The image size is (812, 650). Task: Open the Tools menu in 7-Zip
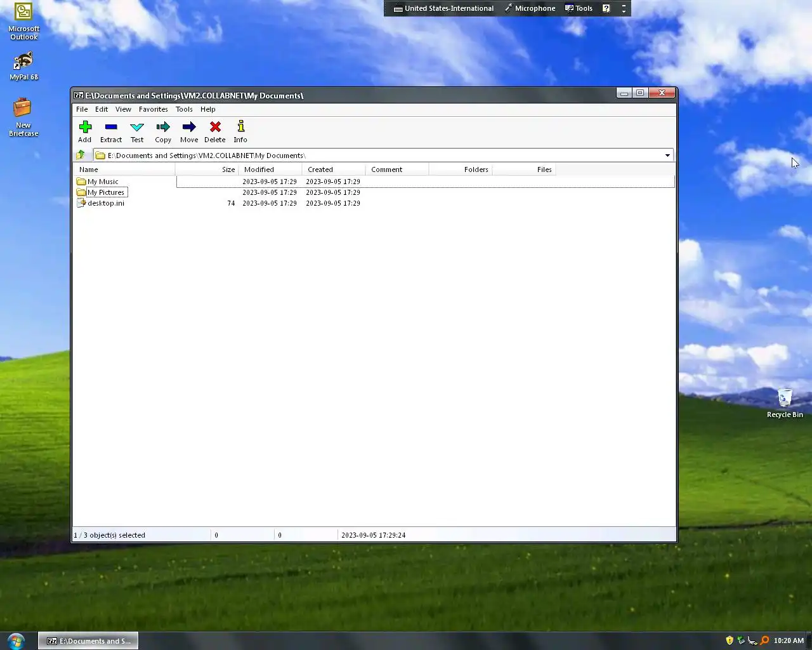click(x=184, y=109)
